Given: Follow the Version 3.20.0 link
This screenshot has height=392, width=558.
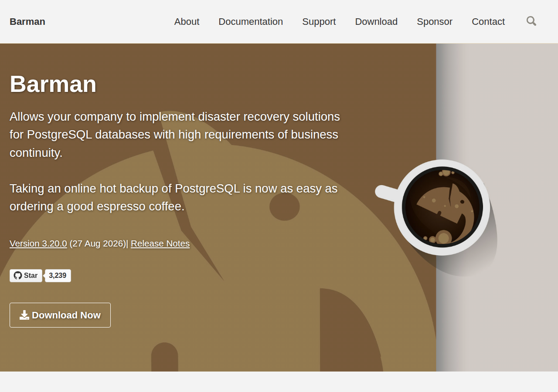Looking at the screenshot, I should pos(38,243).
